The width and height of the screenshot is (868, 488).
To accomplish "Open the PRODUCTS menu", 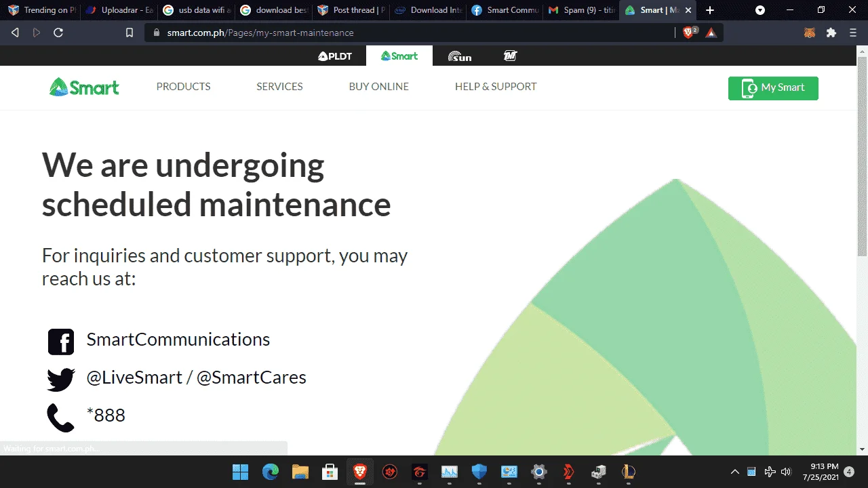I will pos(184,87).
